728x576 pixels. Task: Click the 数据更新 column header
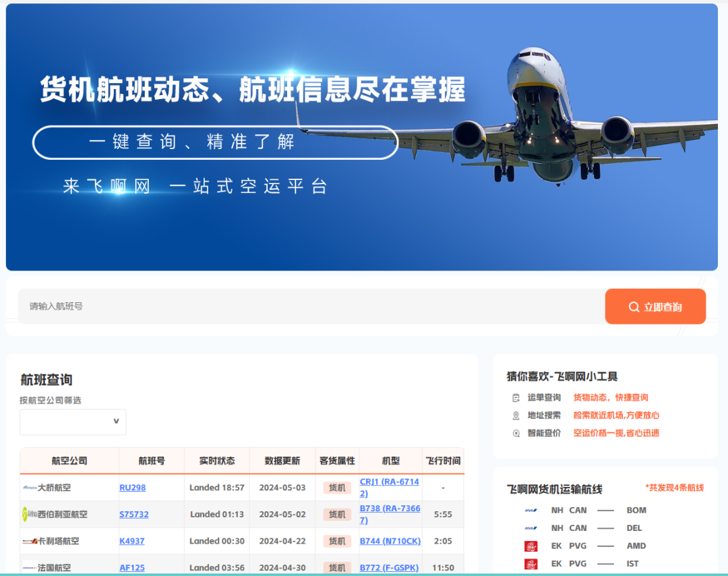tap(282, 461)
